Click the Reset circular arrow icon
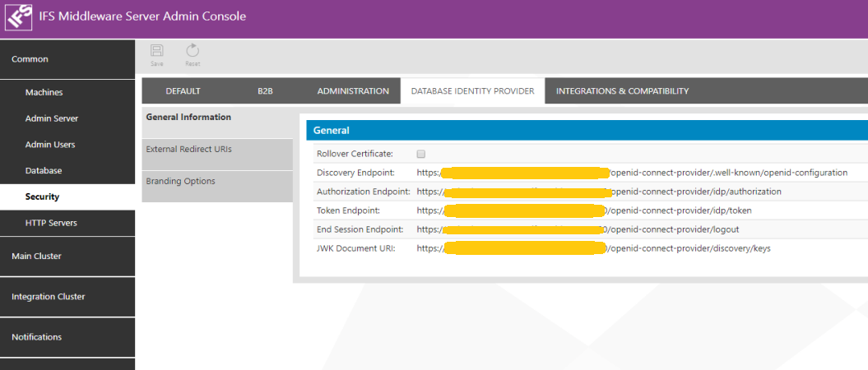This screenshot has width=868, height=370. click(192, 52)
